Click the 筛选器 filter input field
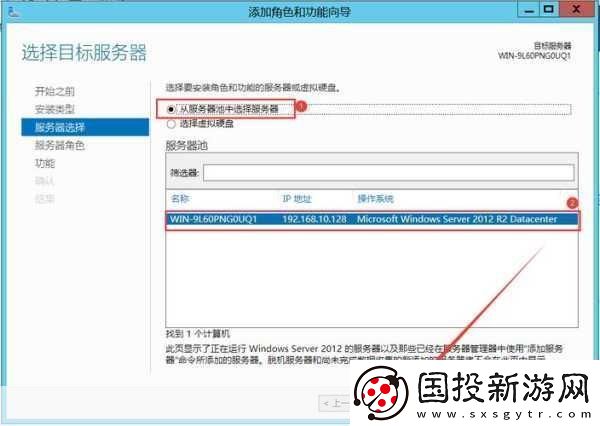The height and width of the screenshot is (426, 600). point(388,173)
